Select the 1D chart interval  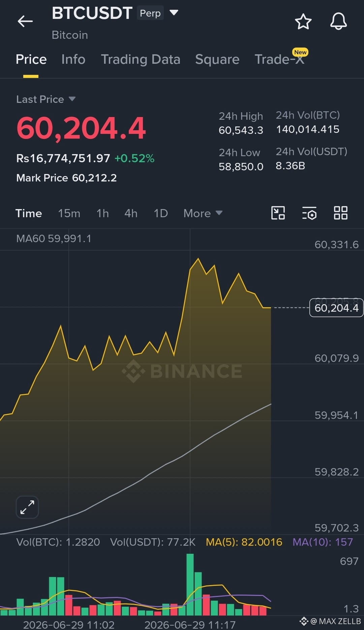coord(161,213)
